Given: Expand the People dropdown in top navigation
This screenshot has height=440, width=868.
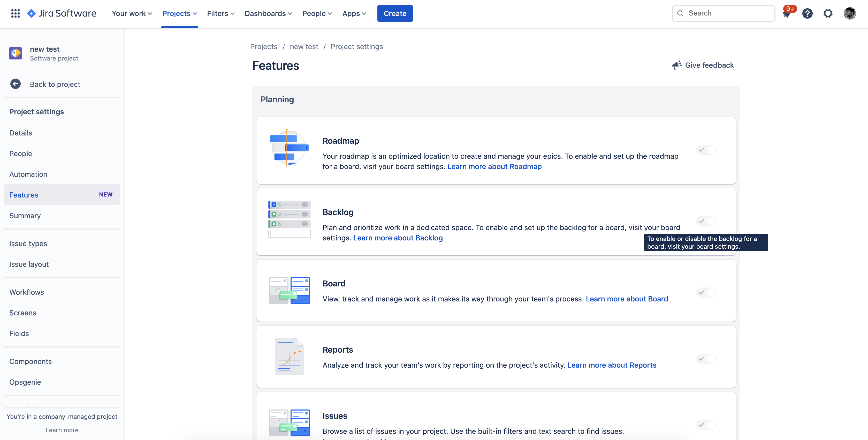Looking at the screenshot, I should [317, 13].
